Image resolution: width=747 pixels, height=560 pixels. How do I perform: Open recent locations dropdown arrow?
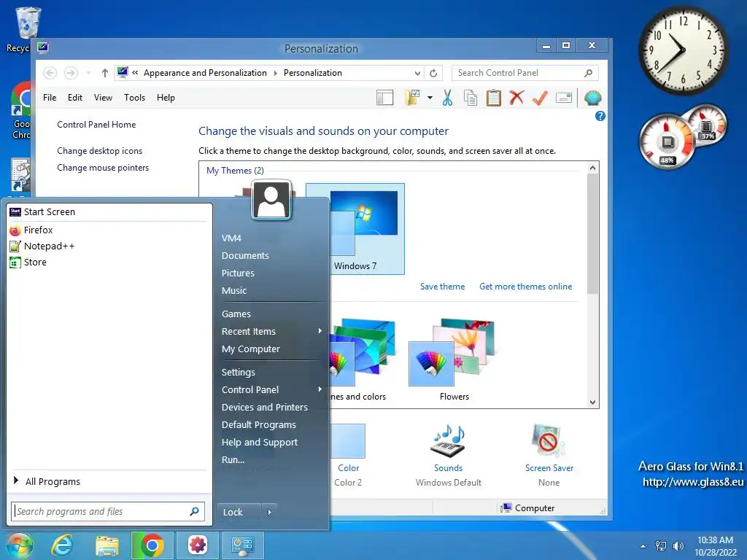pyautogui.click(x=88, y=73)
